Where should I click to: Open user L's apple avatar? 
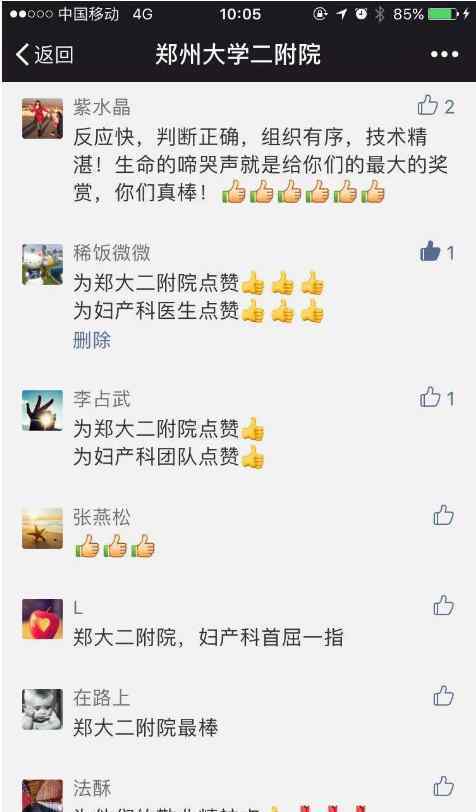coord(42,619)
